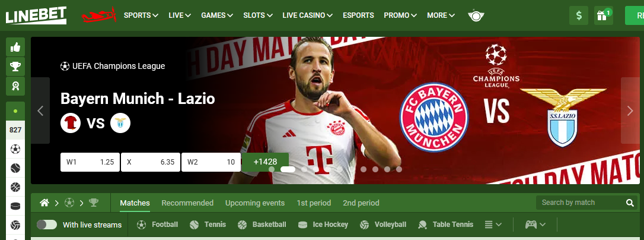Viewport: 644px width, 240px height.
Task: Open the deposit dollar sign icon
Action: point(579,15)
